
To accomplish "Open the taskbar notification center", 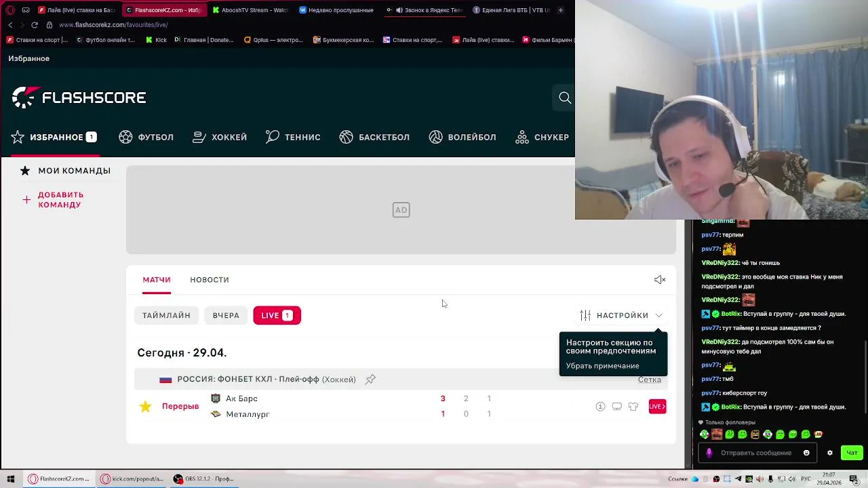I will coord(854,479).
